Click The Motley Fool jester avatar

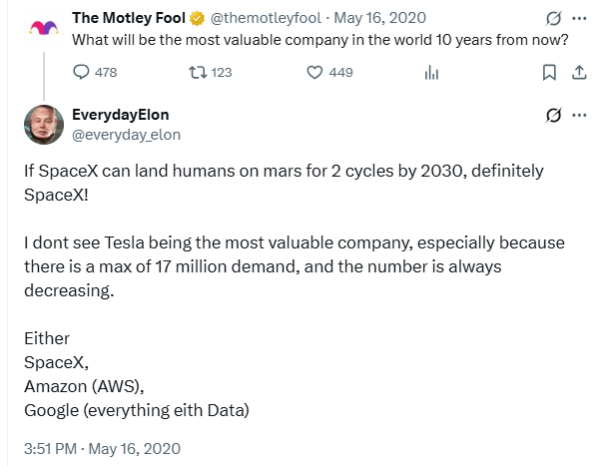click(44, 29)
